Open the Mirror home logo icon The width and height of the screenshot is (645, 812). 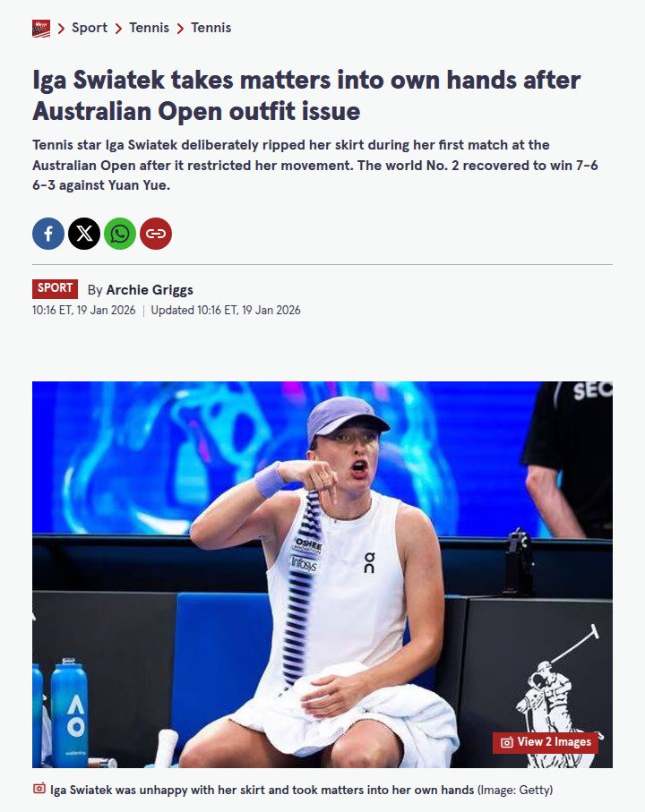(x=41, y=29)
